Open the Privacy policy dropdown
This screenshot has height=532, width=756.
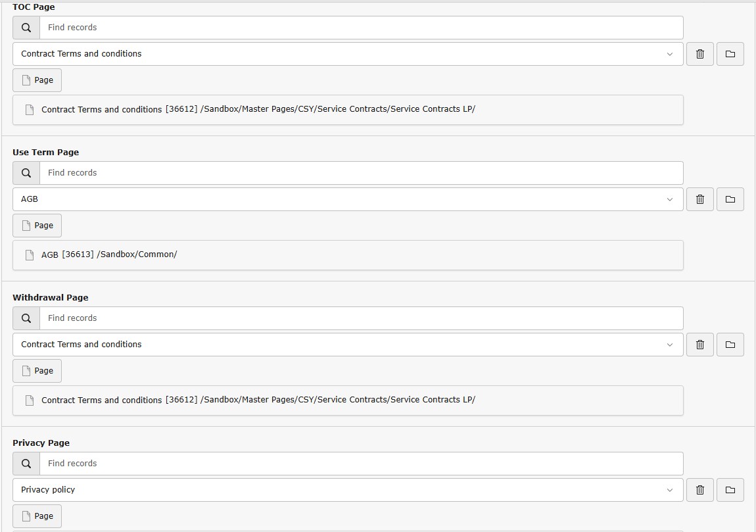click(347, 490)
